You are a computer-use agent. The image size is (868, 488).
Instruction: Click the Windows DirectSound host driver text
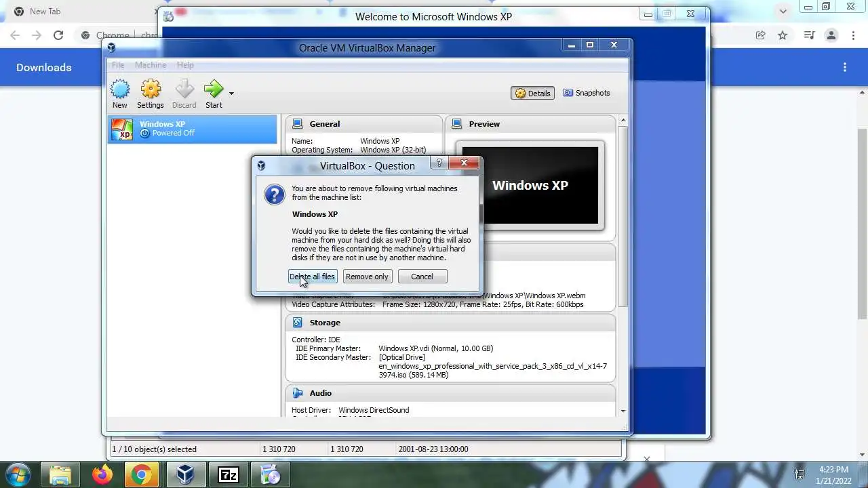pyautogui.click(x=374, y=410)
